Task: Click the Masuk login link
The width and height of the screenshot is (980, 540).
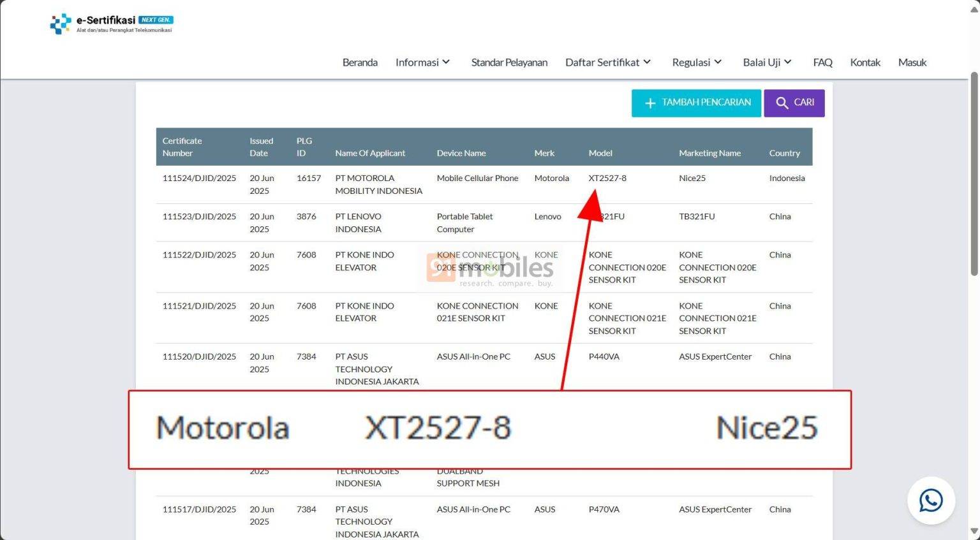Action: point(912,62)
